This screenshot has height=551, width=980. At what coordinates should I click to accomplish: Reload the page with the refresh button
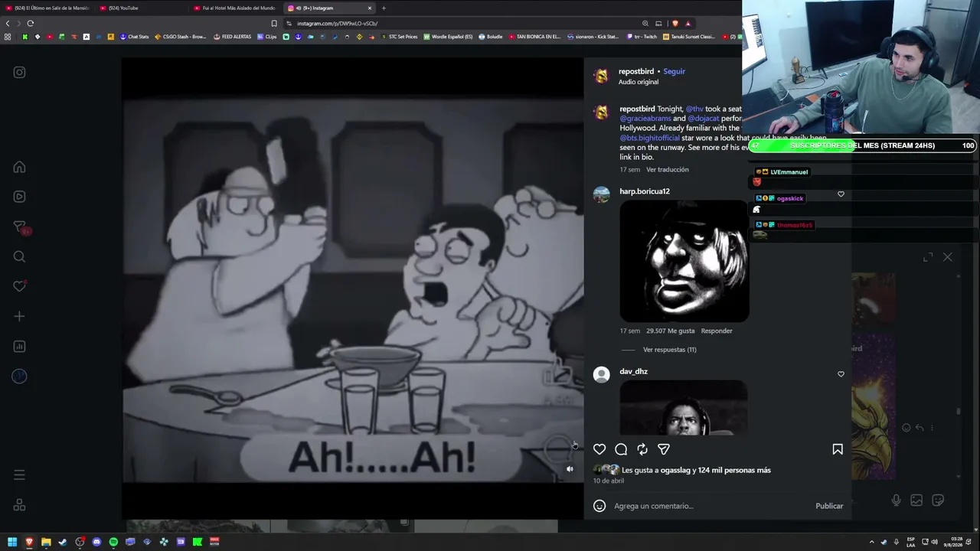(30, 24)
